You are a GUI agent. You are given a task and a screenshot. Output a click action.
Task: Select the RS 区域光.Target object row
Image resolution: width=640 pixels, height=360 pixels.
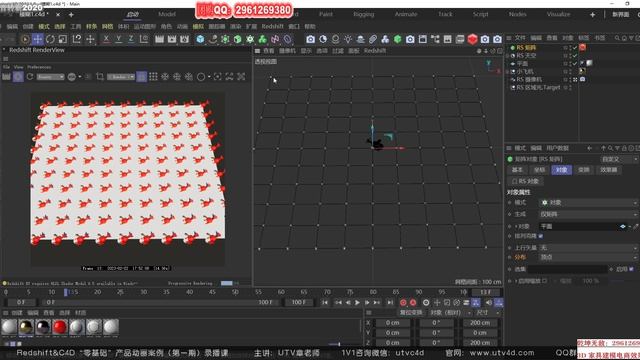click(538, 87)
